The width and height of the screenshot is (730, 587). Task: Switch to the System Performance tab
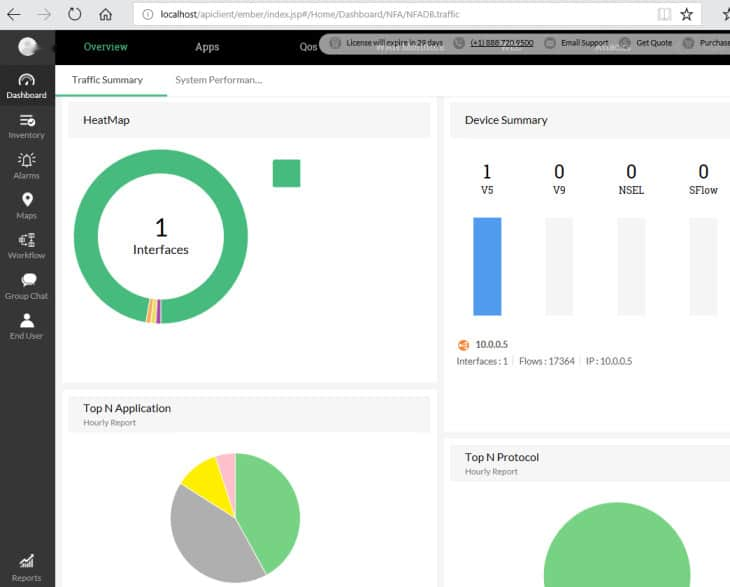(x=218, y=80)
